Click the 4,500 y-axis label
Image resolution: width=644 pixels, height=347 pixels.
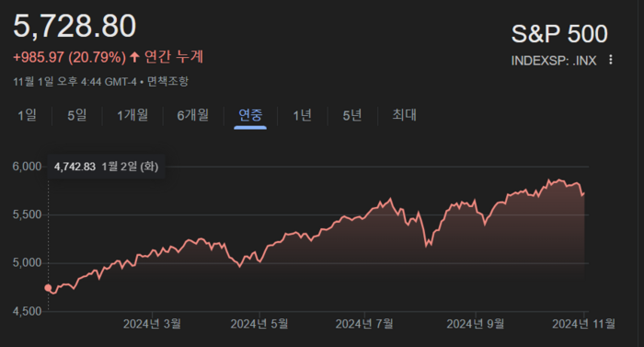point(27,311)
